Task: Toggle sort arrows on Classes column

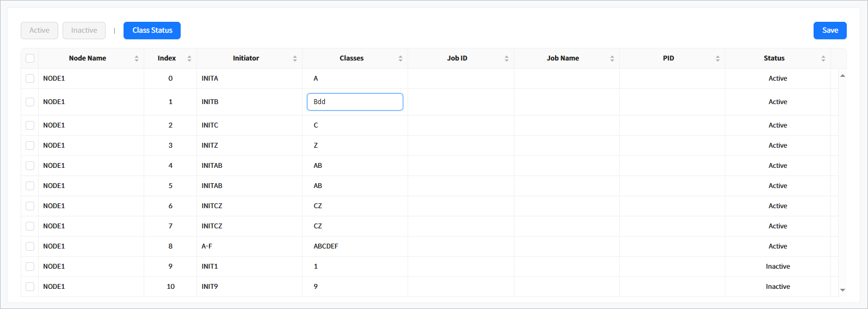Action: pyautogui.click(x=401, y=59)
